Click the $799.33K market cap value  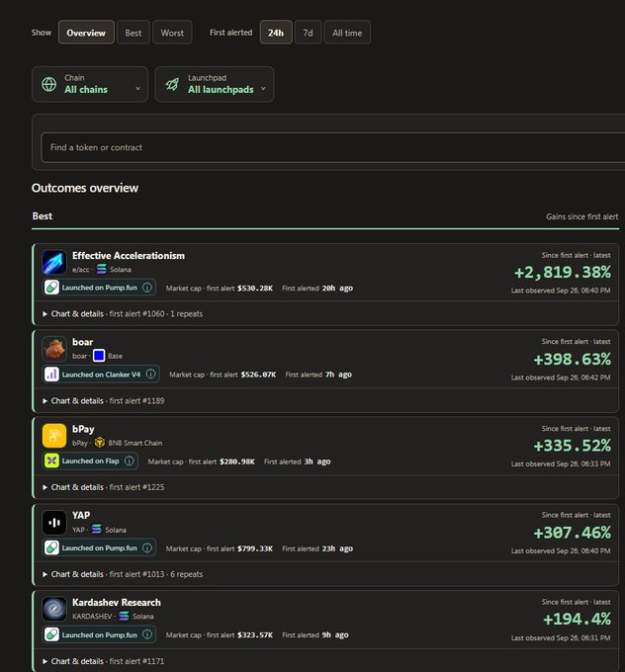(255, 548)
